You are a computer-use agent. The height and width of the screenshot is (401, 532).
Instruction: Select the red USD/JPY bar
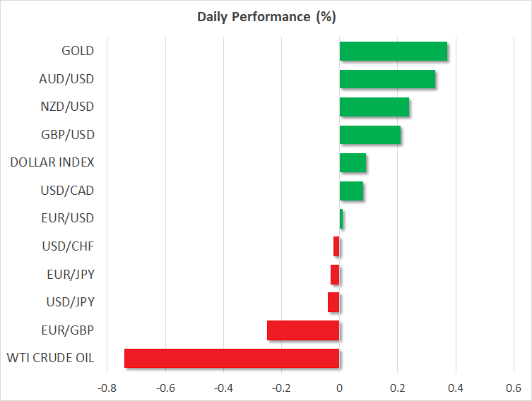[x=333, y=302]
